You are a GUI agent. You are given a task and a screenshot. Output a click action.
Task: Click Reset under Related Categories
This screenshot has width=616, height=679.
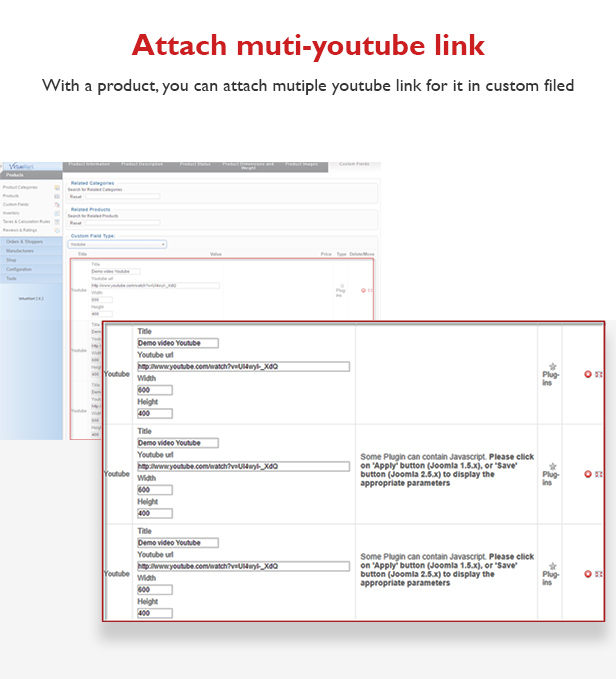(76, 197)
